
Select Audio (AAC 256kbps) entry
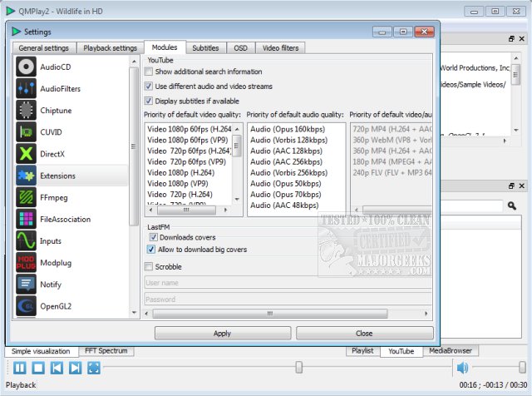[x=286, y=161]
